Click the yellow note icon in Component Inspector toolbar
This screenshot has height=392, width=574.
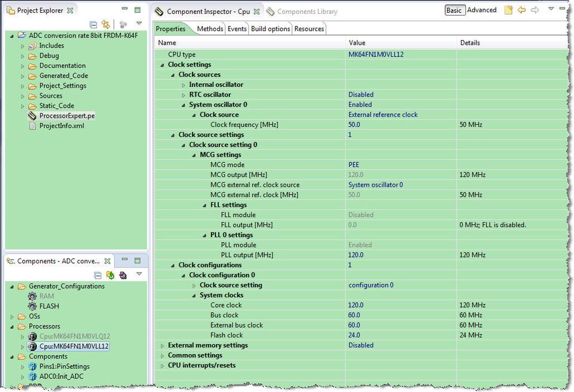508,10
